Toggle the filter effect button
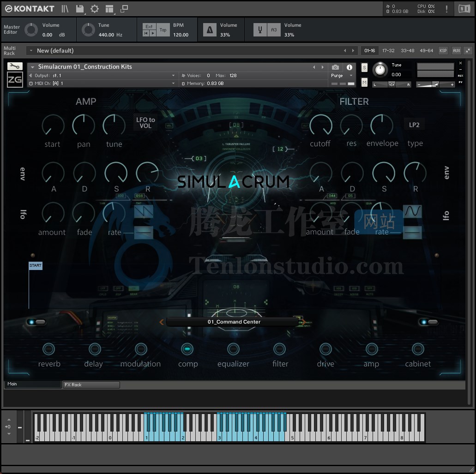476x474 pixels. (x=279, y=349)
